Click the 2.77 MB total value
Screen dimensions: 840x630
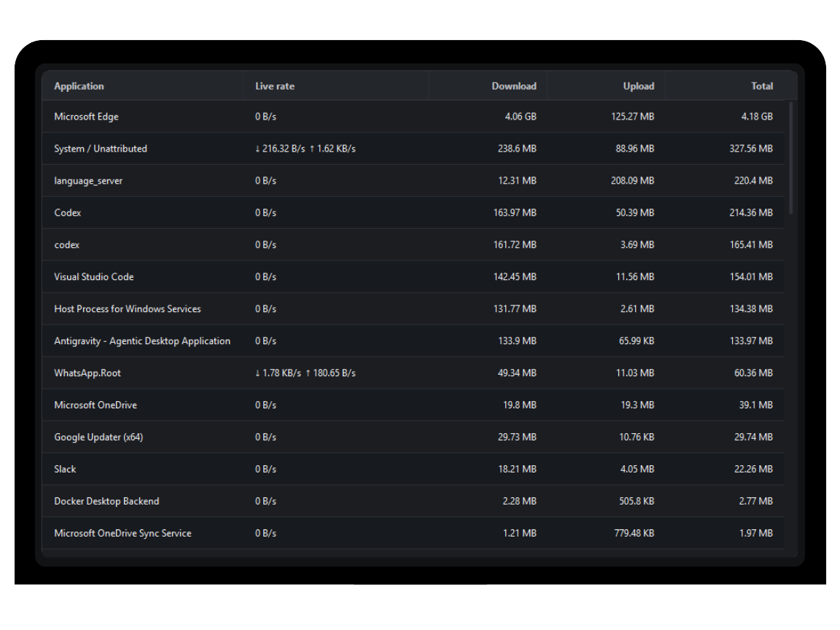(756, 502)
